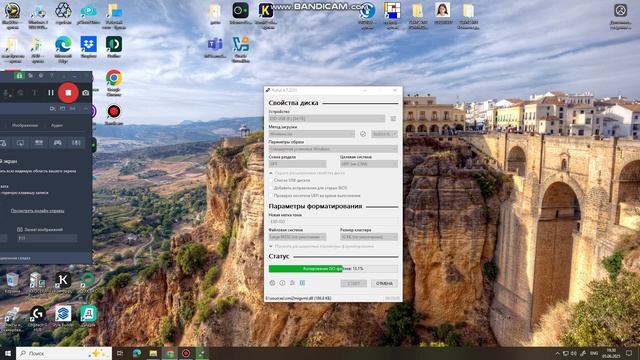Open Rufus settings sliders icon

pyautogui.click(x=292, y=283)
